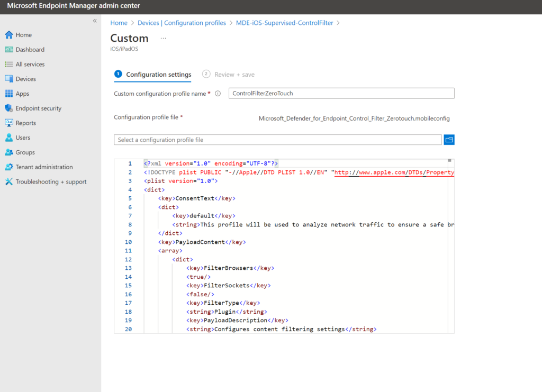Collapse the sidebar with double chevron

point(95,21)
